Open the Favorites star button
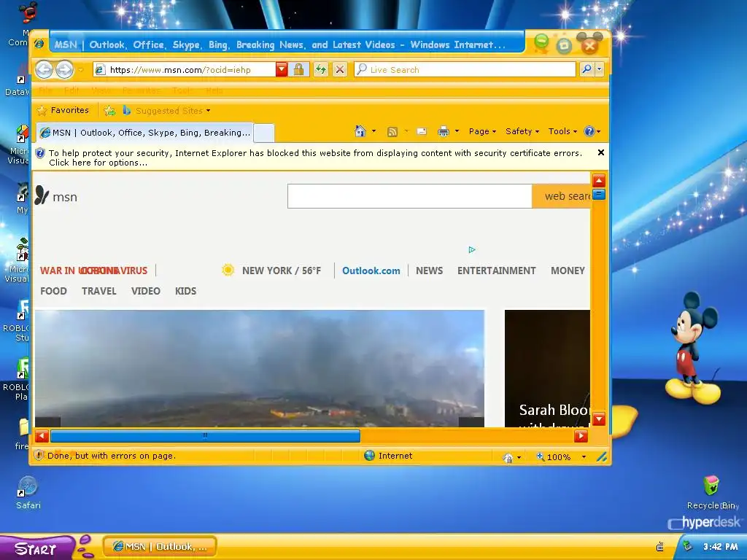Screen dimensions: 747x560 point(63,111)
